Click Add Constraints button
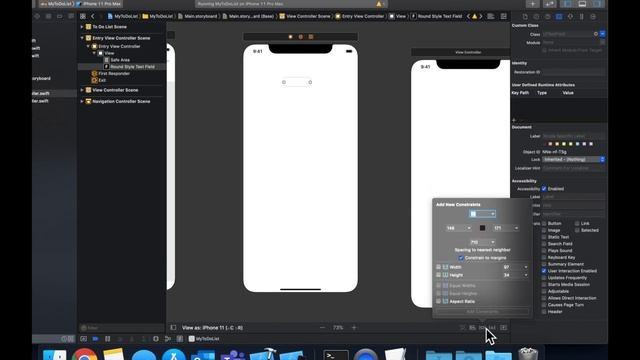This screenshot has height=360, width=640. coord(482,312)
